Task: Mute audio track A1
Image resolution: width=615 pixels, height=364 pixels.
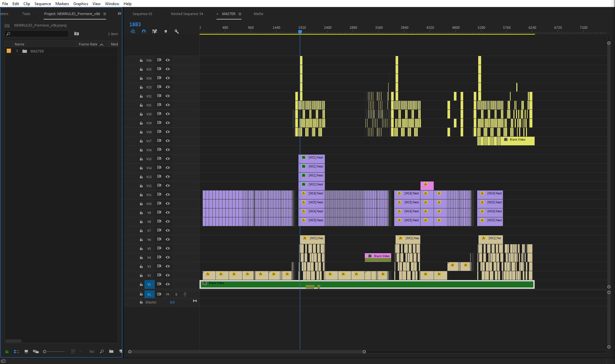Action: tap(168, 294)
